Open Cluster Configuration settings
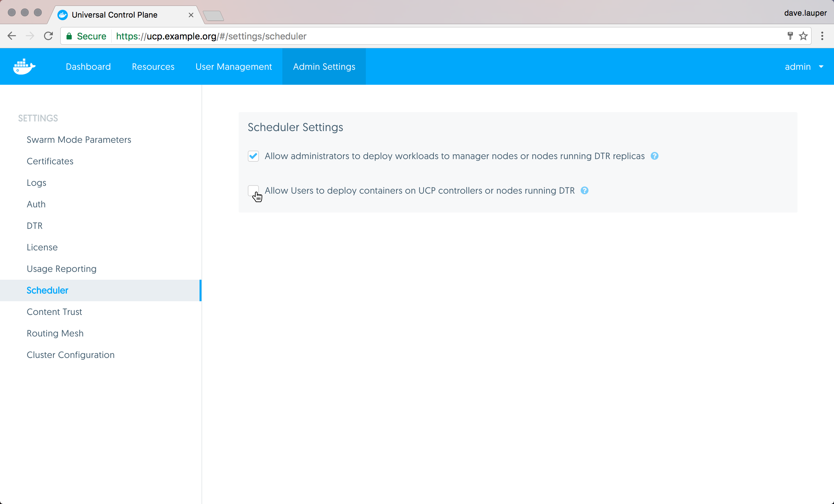834x504 pixels. coord(71,355)
